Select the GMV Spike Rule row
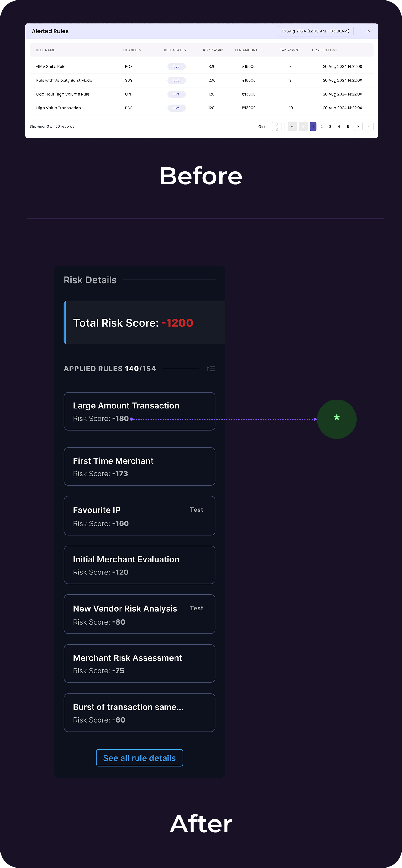This screenshot has height=868, width=402. tap(51, 67)
